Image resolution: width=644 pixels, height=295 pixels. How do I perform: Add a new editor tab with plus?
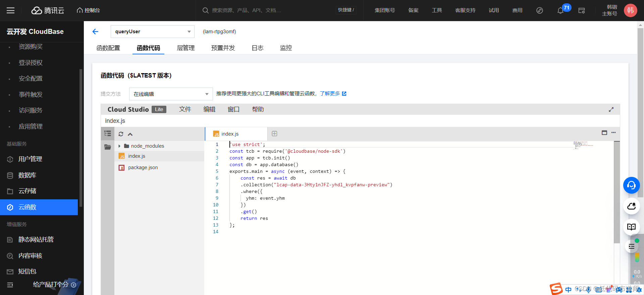pos(274,134)
